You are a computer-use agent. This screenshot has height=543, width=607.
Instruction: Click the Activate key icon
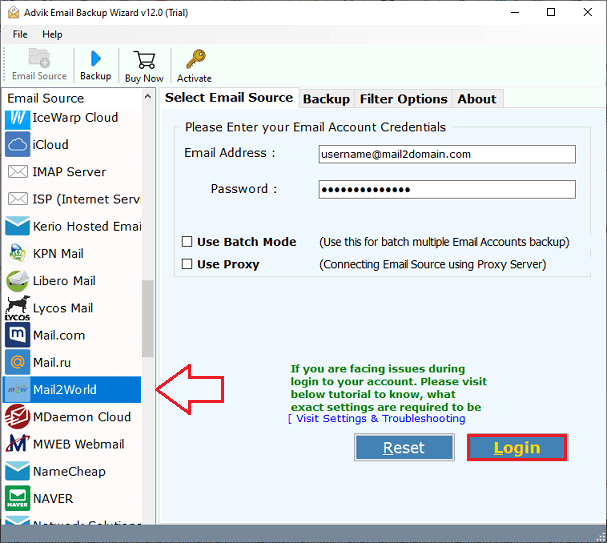pyautogui.click(x=195, y=59)
